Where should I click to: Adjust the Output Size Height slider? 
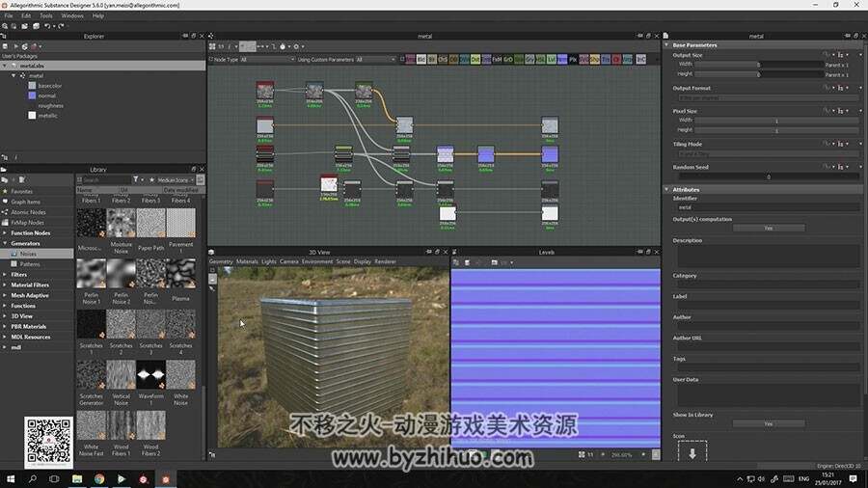[x=759, y=73]
